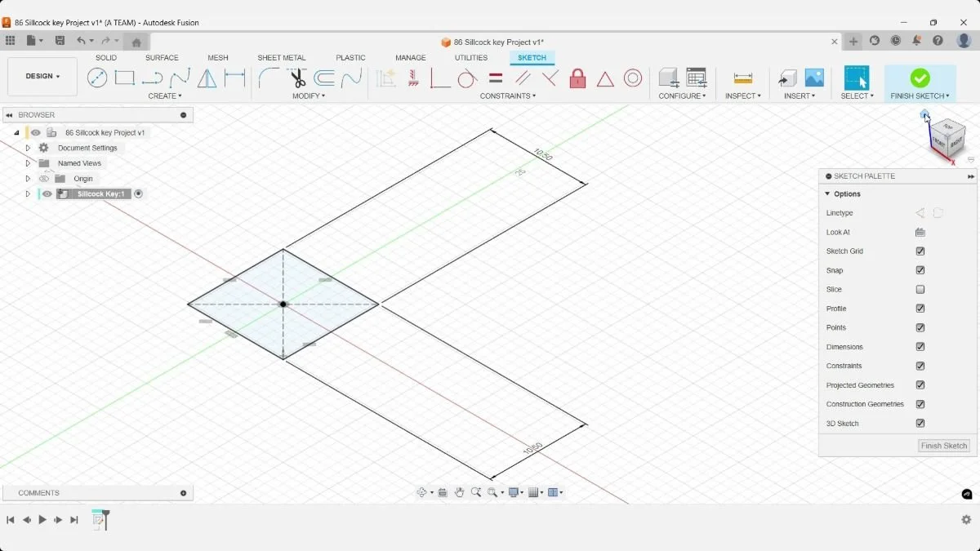Toggle the 3D Sketch checkbox
The height and width of the screenshot is (551, 980).
[x=920, y=424]
